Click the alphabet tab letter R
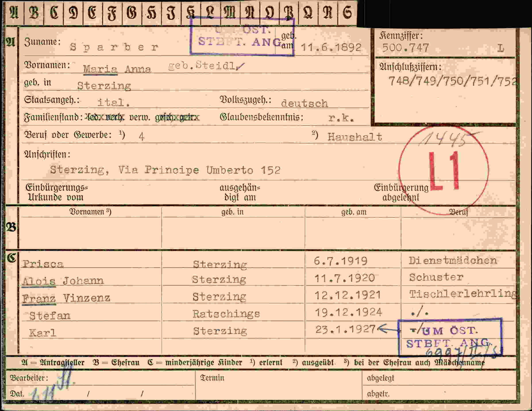Viewport: 532px width, 411px height. (x=328, y=12)
